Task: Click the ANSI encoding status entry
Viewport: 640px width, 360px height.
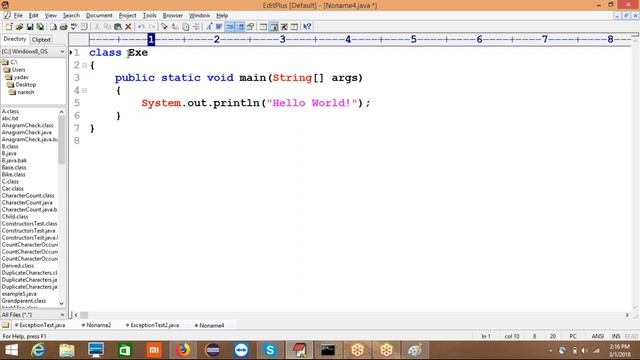Action: [598, 336]
